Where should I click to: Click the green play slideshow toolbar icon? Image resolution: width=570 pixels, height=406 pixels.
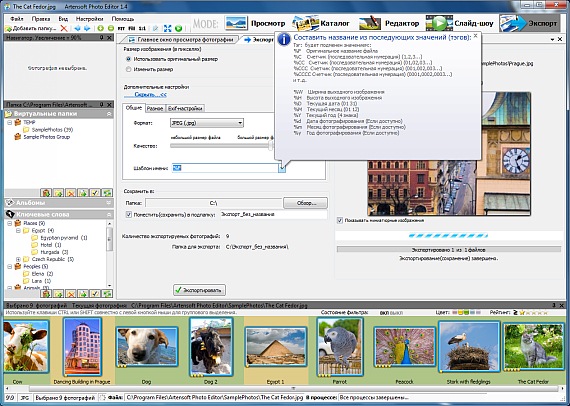(178, 28)
